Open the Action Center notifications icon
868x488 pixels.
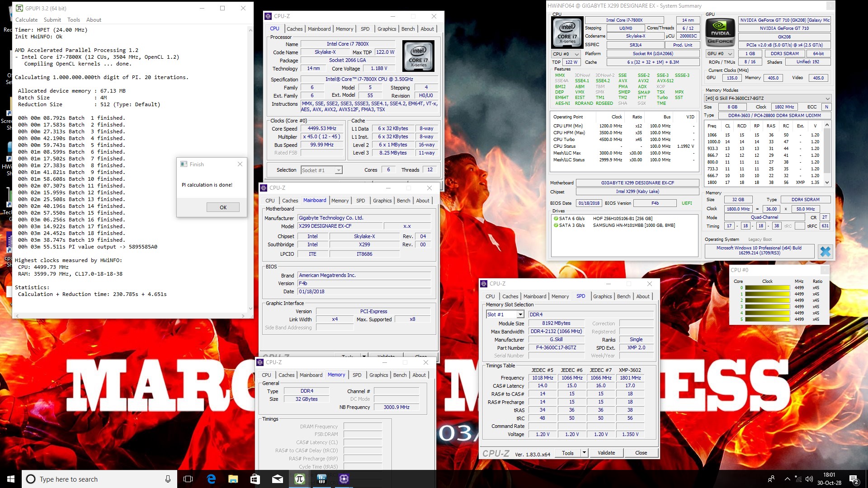[854, 479]
